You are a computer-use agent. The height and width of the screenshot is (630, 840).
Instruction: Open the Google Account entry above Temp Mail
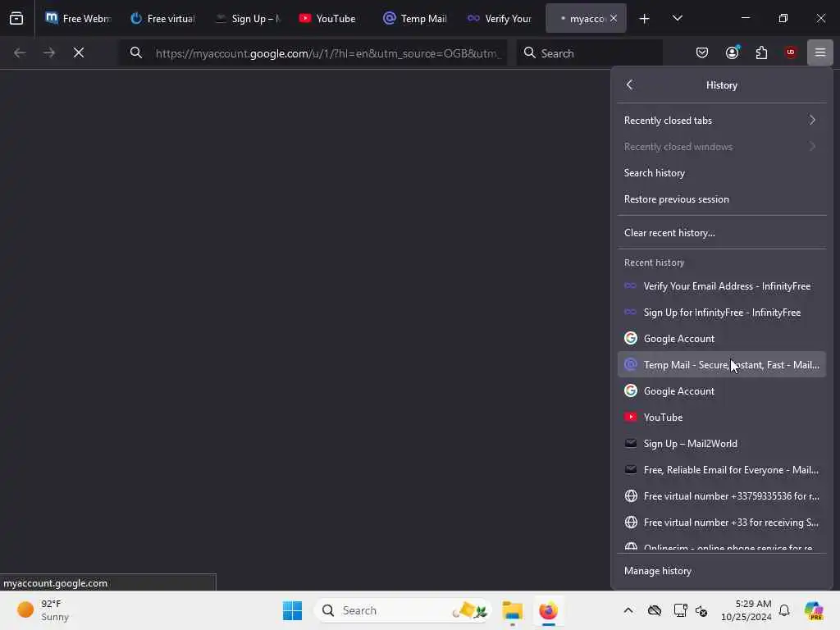[722, 339]
